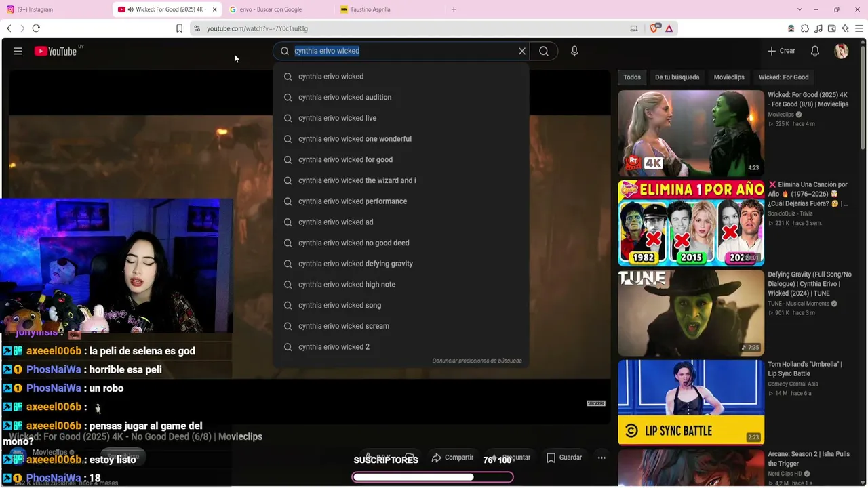The image size is (868, 488).
Task: Select suggestion 'cynthia erivo wicked live'
Action: pyautogui.click(x=401, y=118)
